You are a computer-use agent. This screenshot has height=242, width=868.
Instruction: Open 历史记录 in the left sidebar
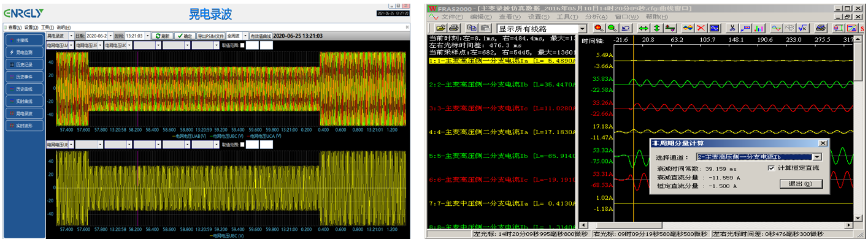tap(24, 64)
